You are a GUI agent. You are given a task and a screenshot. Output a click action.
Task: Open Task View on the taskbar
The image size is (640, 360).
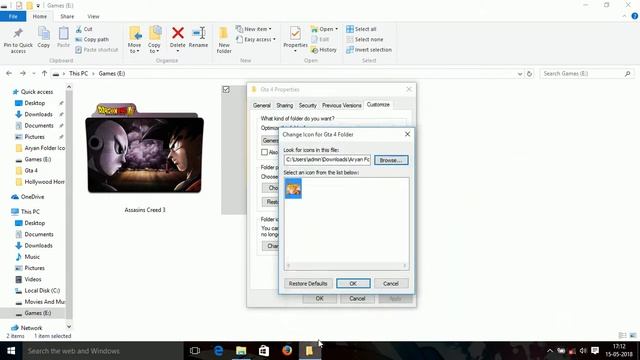pyautogui.click(x=195, y=351)
